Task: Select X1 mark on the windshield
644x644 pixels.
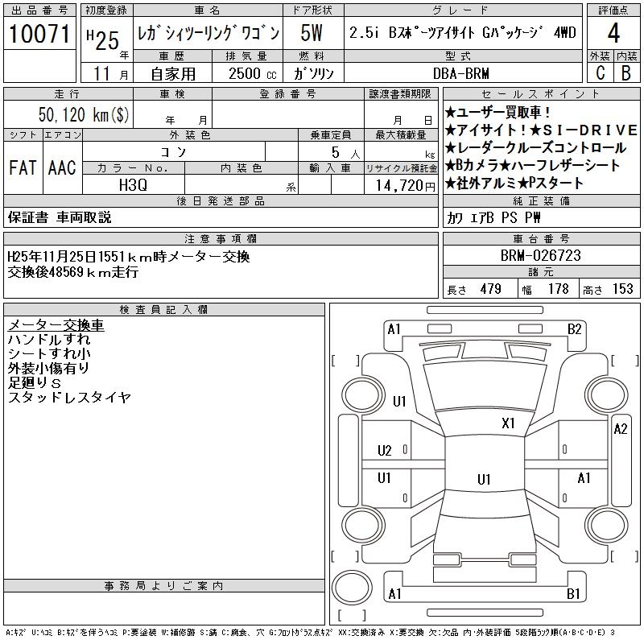Action: (508, 423)
